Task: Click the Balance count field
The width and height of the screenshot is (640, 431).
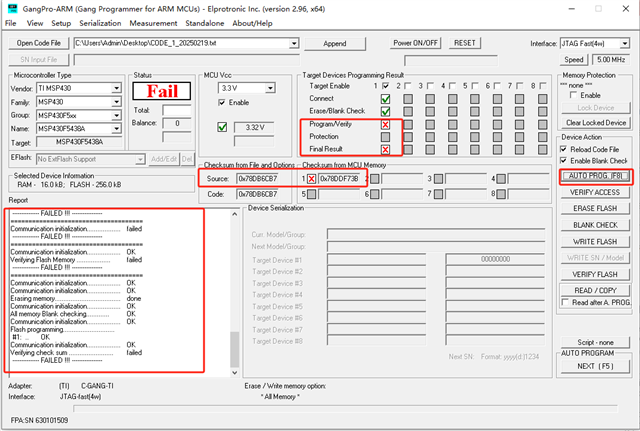Action: tap(177, 123)
